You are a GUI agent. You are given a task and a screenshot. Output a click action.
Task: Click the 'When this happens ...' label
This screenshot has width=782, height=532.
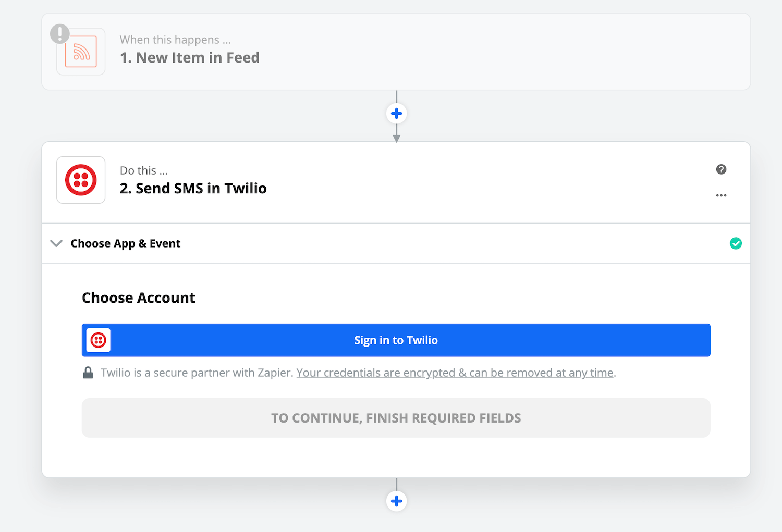pyautogui.click(x=175, y=40)
